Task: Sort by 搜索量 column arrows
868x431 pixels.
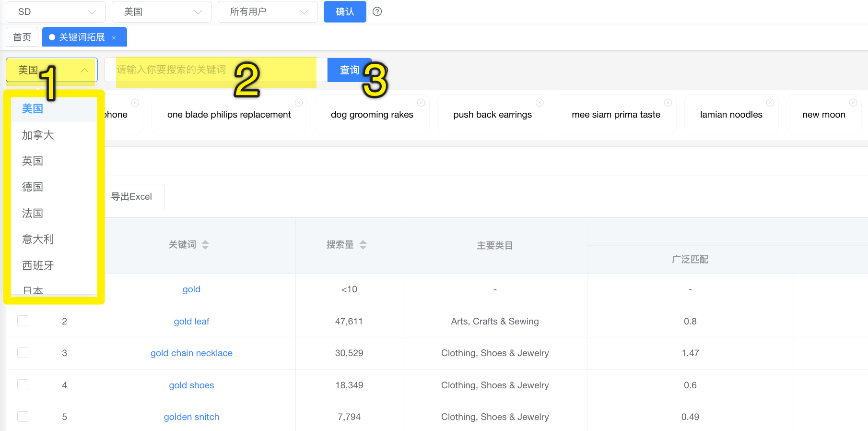Action: (x=363, y=245)
